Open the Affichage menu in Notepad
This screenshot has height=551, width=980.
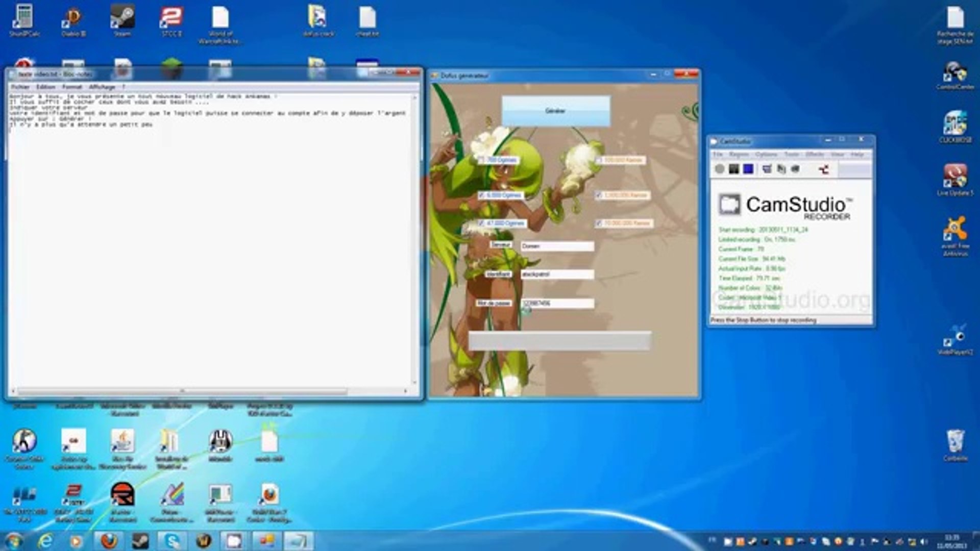[x=102, y=87]
